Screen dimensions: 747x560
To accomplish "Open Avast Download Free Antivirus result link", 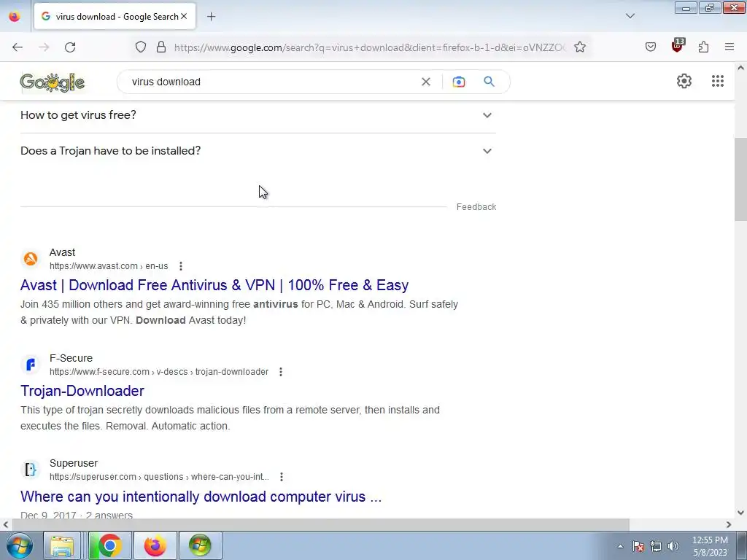I will point(214,285).
